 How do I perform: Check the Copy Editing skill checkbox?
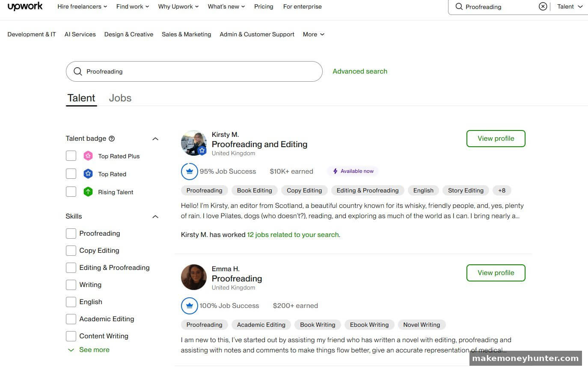coord(71,251)
